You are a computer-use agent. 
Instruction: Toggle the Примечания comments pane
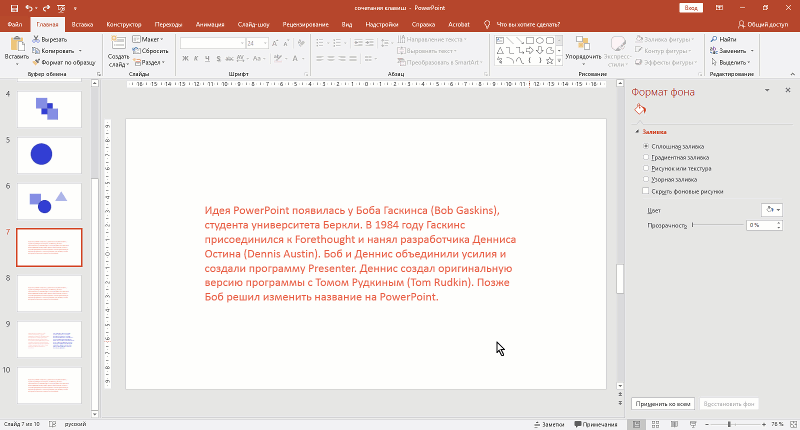(595, 424)
